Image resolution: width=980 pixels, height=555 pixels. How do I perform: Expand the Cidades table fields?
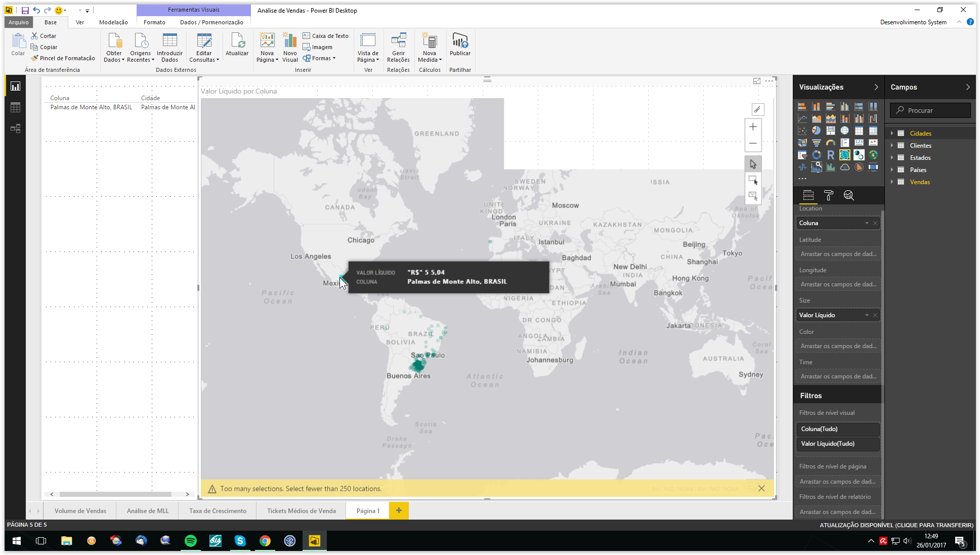tap(892, 133)
